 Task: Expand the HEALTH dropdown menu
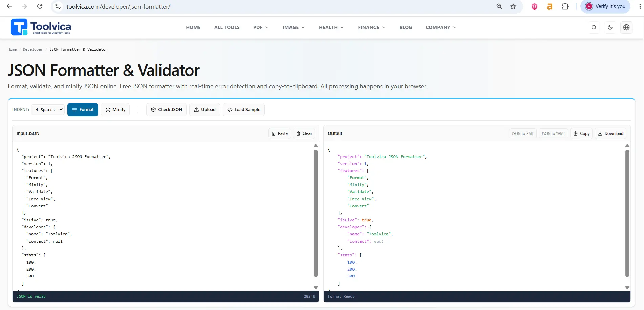(331, 27)
